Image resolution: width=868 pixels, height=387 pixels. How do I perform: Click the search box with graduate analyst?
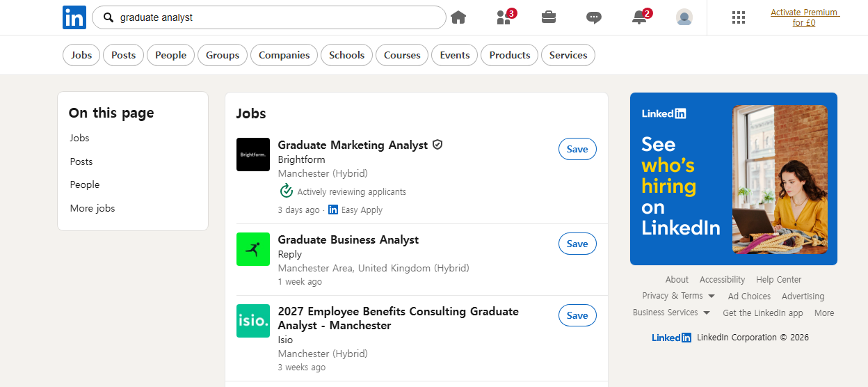[269, 17]
